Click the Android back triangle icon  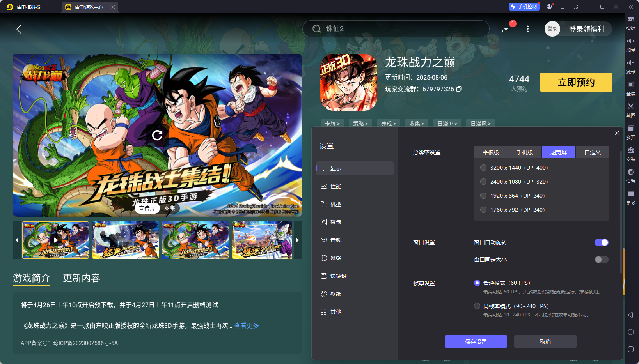tap(630, 315)
